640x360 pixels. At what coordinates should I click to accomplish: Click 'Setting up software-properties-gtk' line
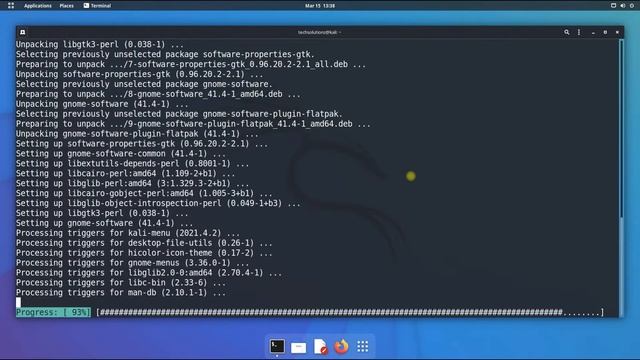142,144
